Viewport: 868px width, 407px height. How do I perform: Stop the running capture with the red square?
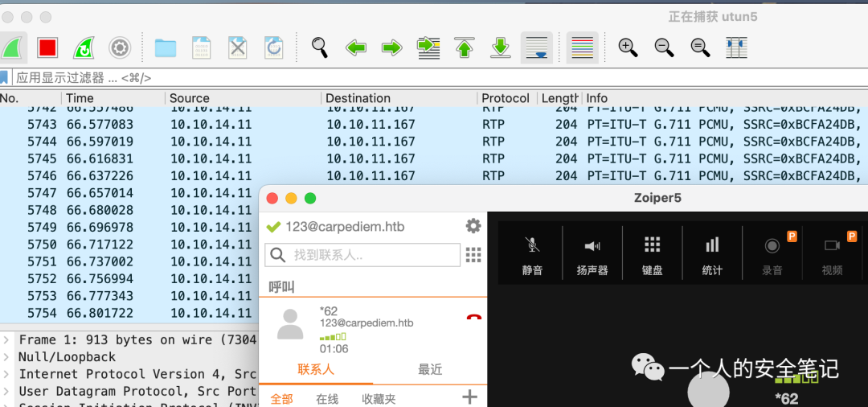click(x=47, y=47)
